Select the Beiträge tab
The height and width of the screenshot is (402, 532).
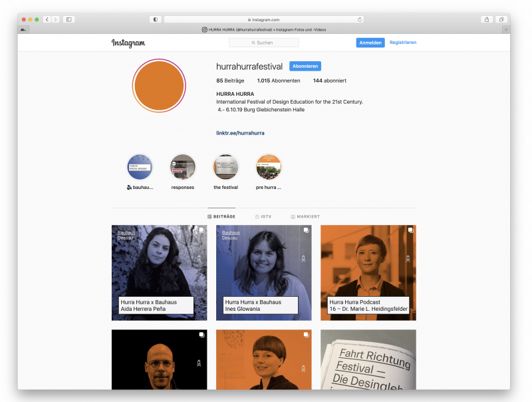(221, 216)
